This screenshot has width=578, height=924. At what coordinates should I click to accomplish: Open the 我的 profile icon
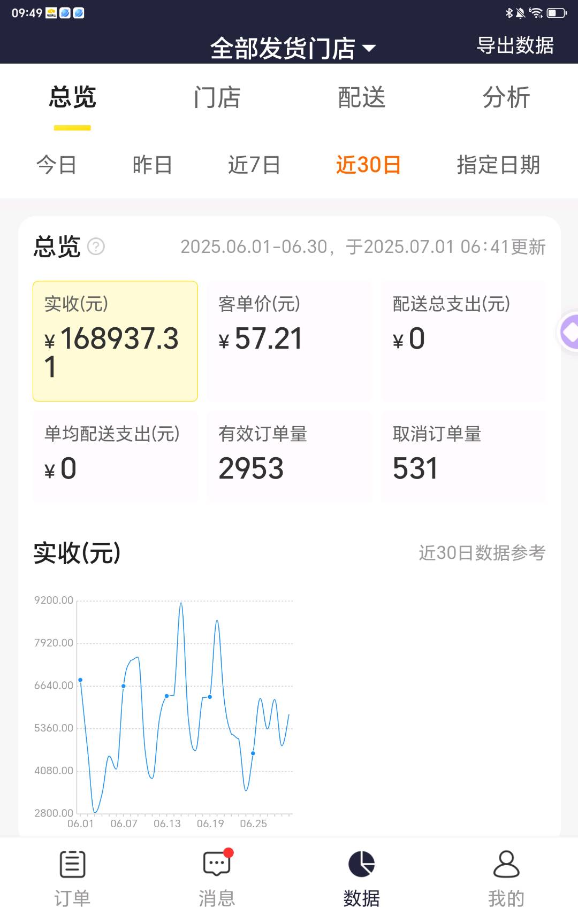506,864
